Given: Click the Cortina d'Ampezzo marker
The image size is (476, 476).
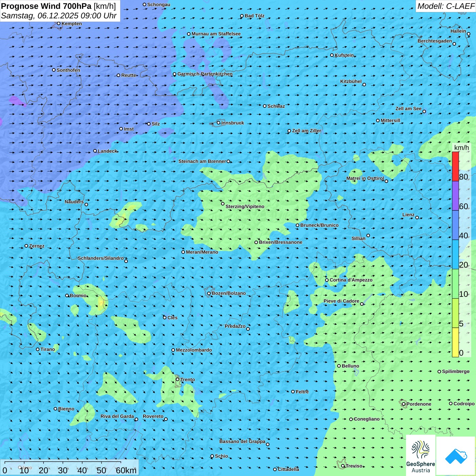Looking at the screenshot, I should (x=327, y=280).
